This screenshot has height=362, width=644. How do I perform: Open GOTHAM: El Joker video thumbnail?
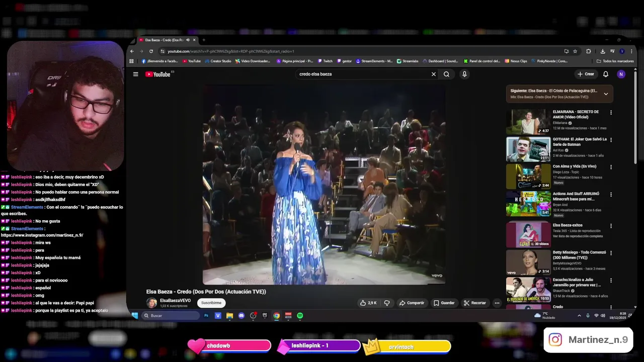tap(528, 149)
